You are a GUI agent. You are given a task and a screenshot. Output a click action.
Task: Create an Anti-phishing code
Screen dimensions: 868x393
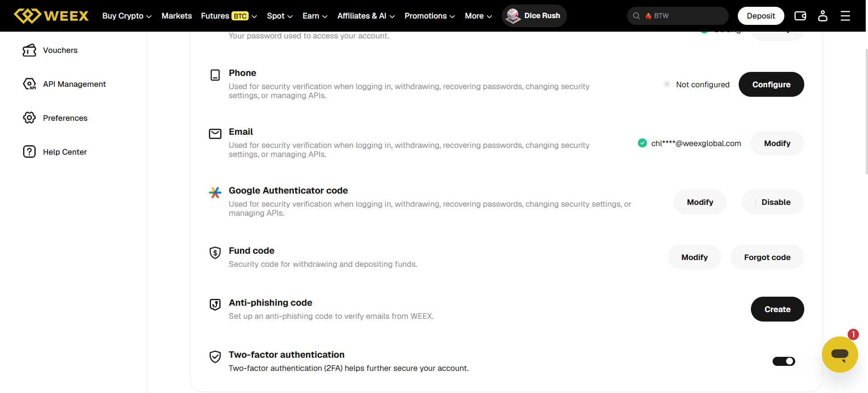click(x=778, y=309)
